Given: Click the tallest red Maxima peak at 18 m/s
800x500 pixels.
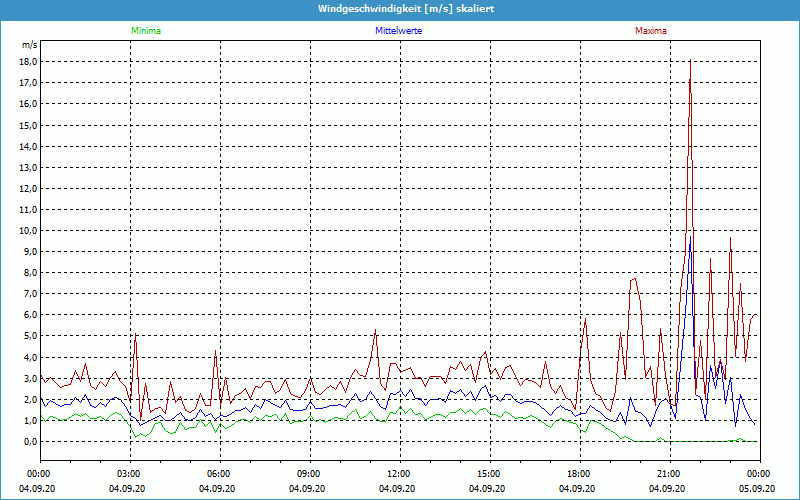Looking at the screenshot, I should pos(690,62).
